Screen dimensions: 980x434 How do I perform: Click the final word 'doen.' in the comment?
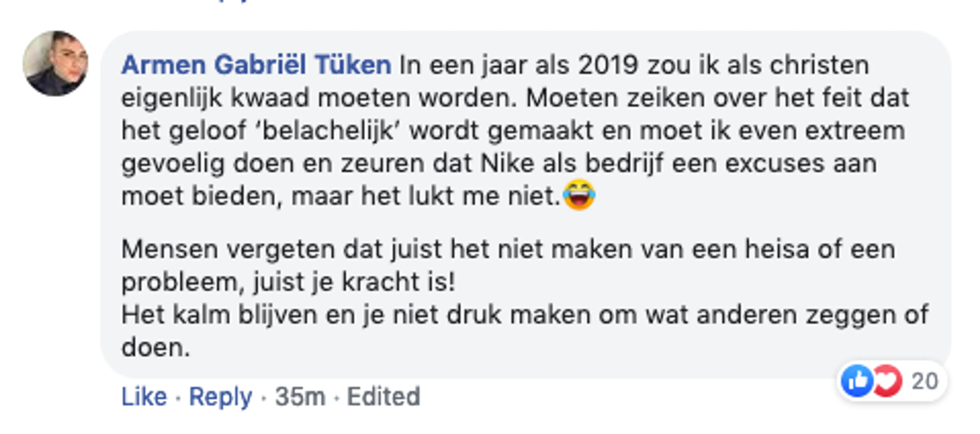[x=155, y=347]
